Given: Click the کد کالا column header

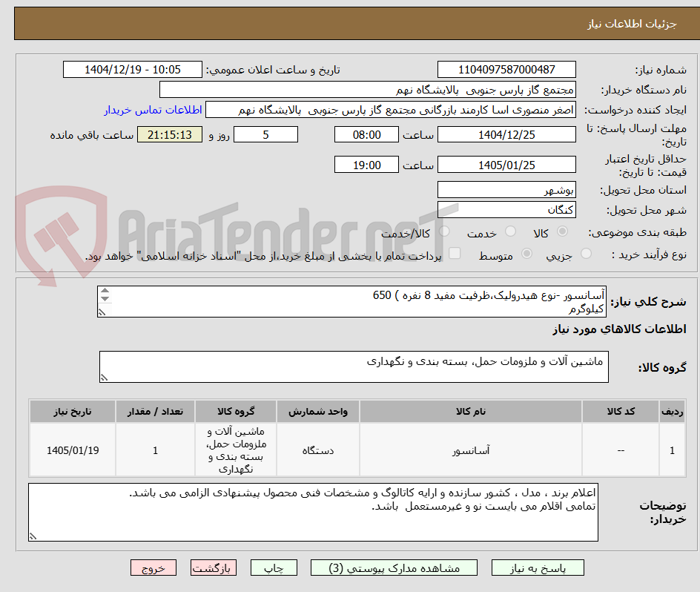Looking at the screenshot, I should pyautogui.click(x=621, y=412).
